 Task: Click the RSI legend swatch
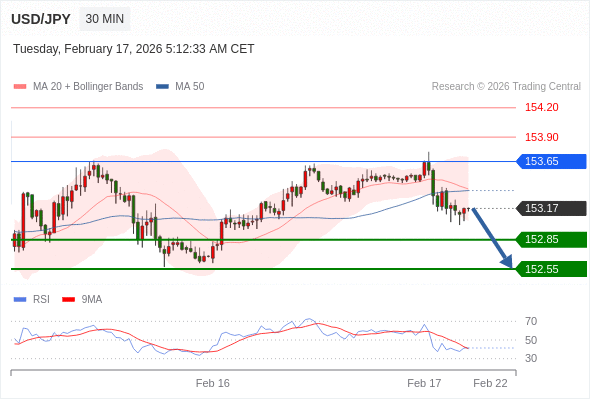click(20, 300)
